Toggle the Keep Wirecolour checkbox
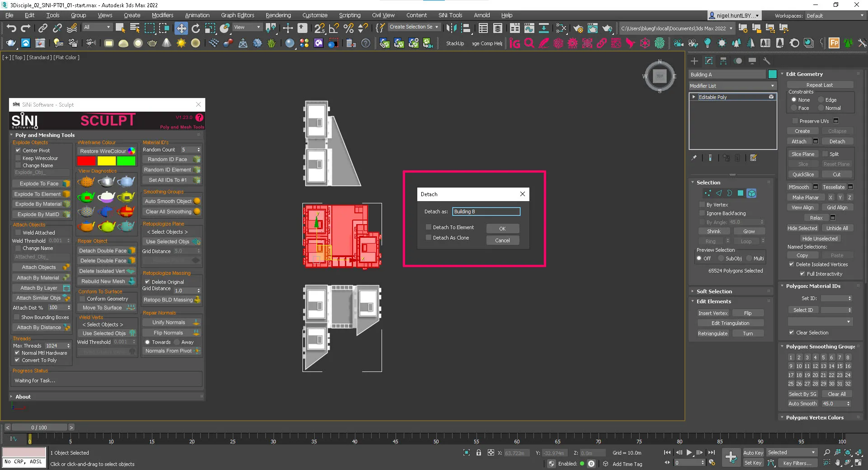The height and width of the screenshot is (470, 868). coord(18,158)
